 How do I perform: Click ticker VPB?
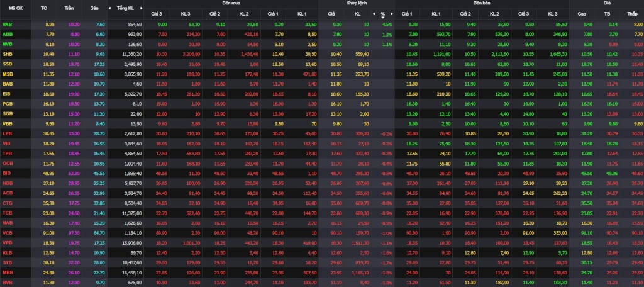[8, 242]
